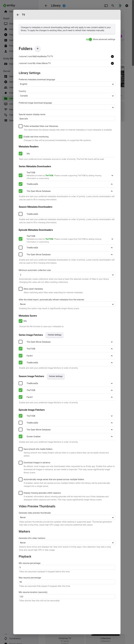
Task: Open search with the magnifier icon
Action: pos(113,5)
